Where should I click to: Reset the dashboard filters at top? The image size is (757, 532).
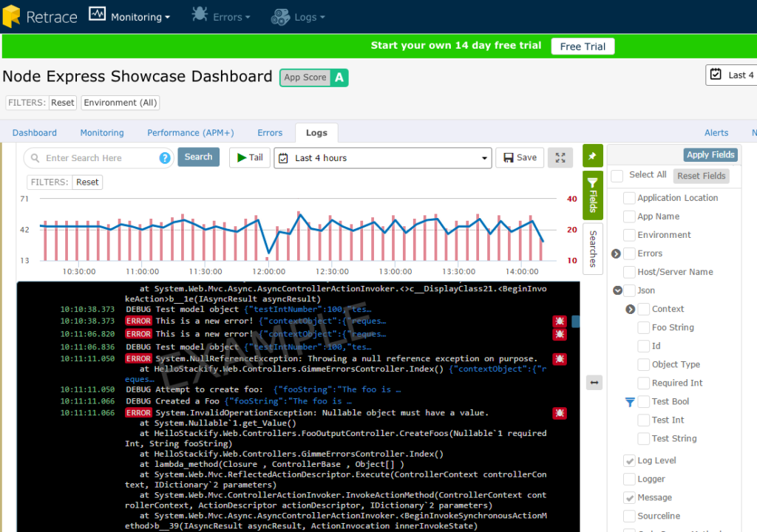tap(63, 103)
